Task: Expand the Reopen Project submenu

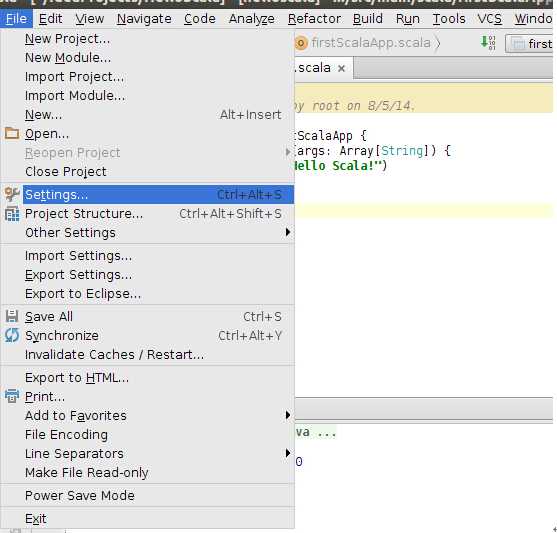Action: (x=288, y=152)
